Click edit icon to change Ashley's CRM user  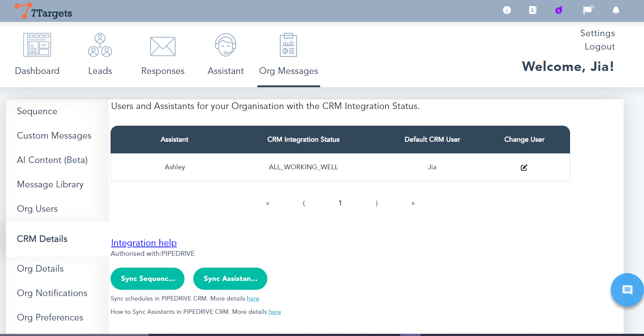(x=524, y=167)
